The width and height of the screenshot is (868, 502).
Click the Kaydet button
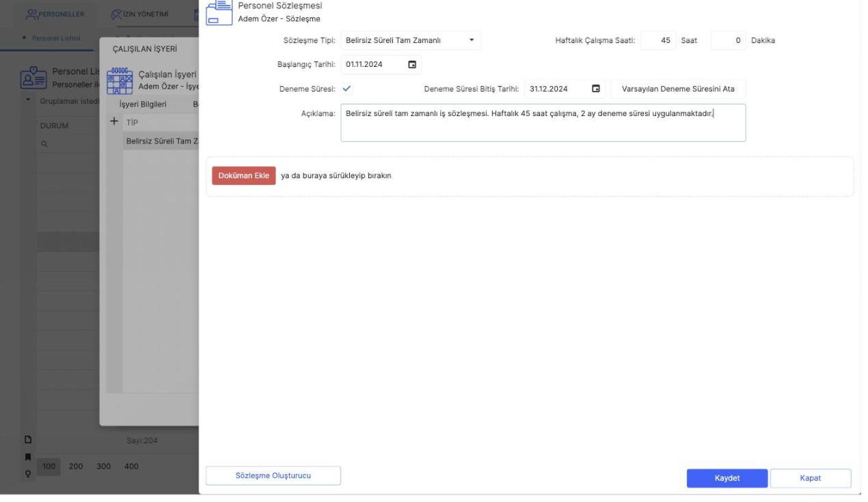click(727, 478)
